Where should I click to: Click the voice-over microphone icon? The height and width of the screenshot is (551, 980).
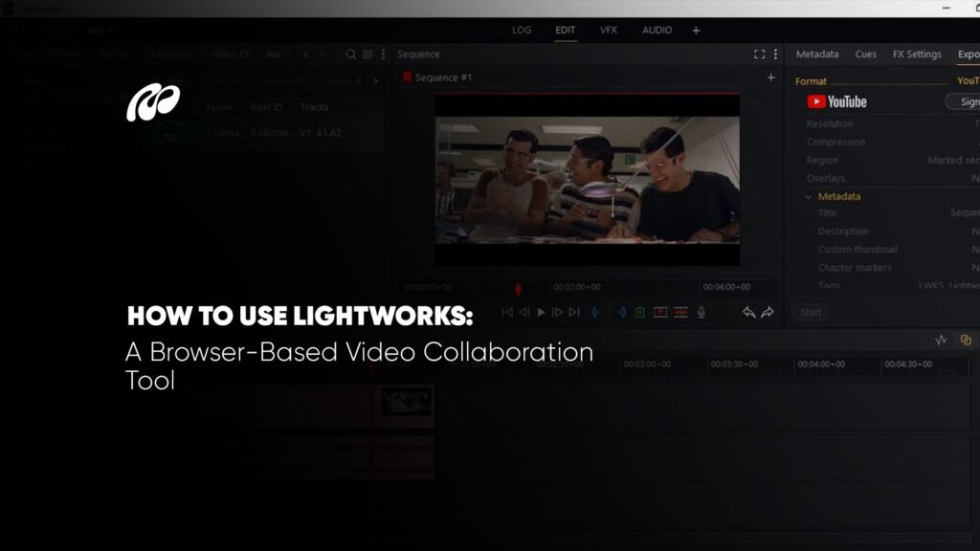(701, 312)
